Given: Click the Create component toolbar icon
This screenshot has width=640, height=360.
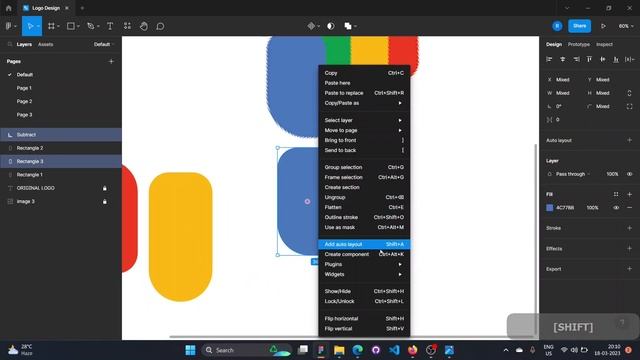Looking at the screenshot, I should pos(311,26).
